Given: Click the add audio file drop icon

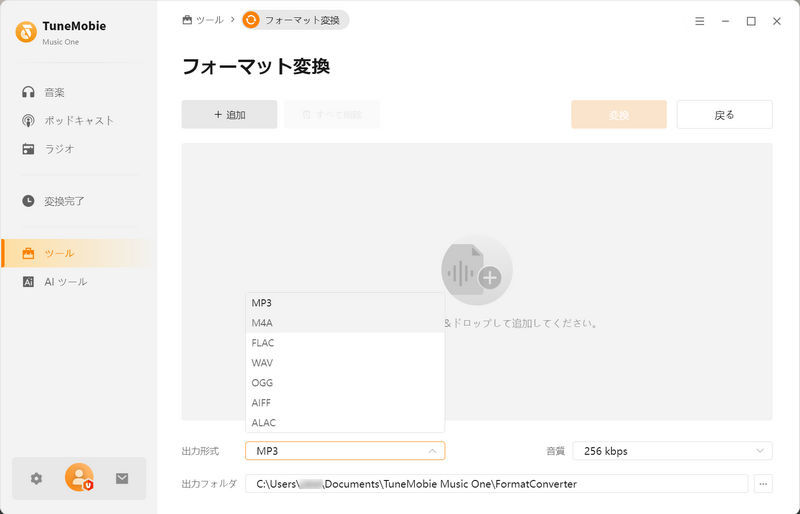Looking at the screenshot, I should [x=477, y=270].
